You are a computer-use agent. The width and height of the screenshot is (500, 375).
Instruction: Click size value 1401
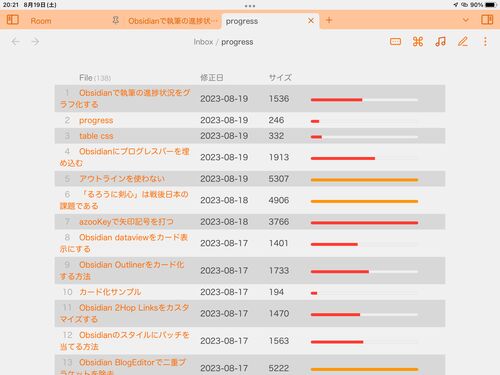pyautogui.click(x=279, y=243)
